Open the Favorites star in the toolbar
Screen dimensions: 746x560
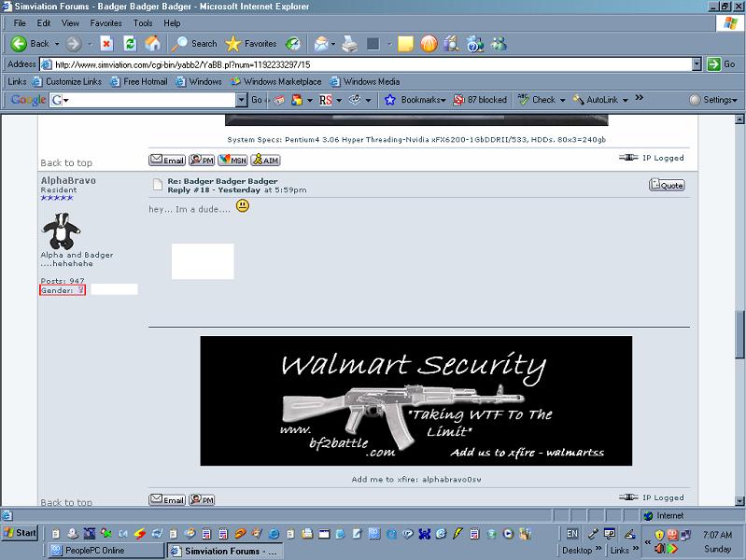pyautogui.click(x=251, y=44)
